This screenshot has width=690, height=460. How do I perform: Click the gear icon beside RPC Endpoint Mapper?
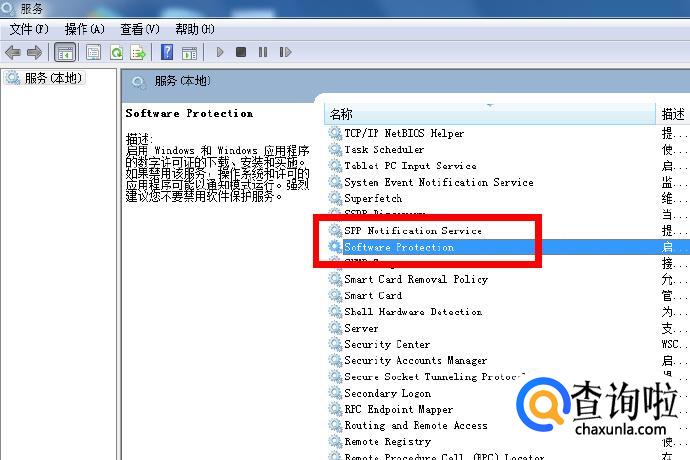tap(335, 409)
